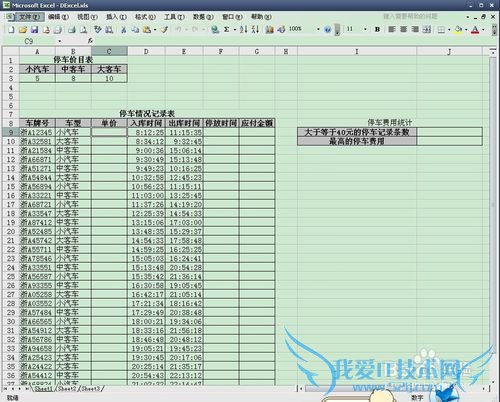Select column header D
The image size is (500, 402).
tap(146, 52)
